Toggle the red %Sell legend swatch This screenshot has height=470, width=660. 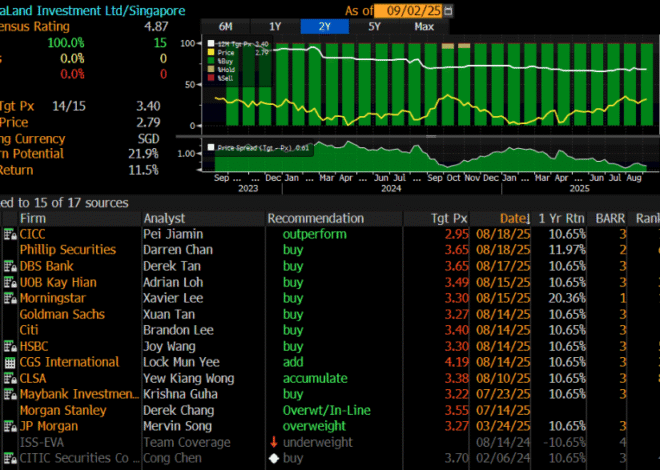point(211,78)
